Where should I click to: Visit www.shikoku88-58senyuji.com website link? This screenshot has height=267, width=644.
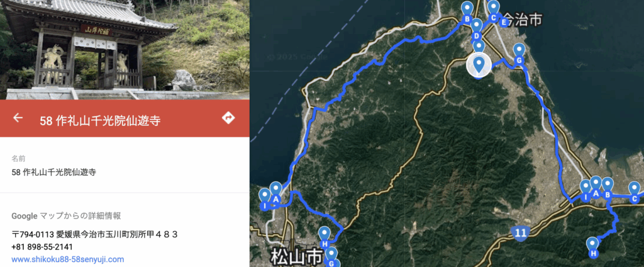[68, 259]
